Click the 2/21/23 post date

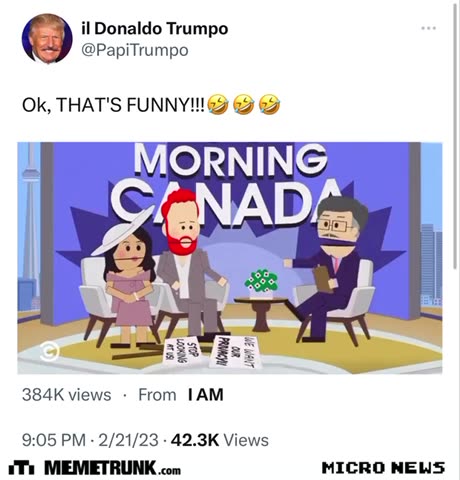tap(128, 440)
